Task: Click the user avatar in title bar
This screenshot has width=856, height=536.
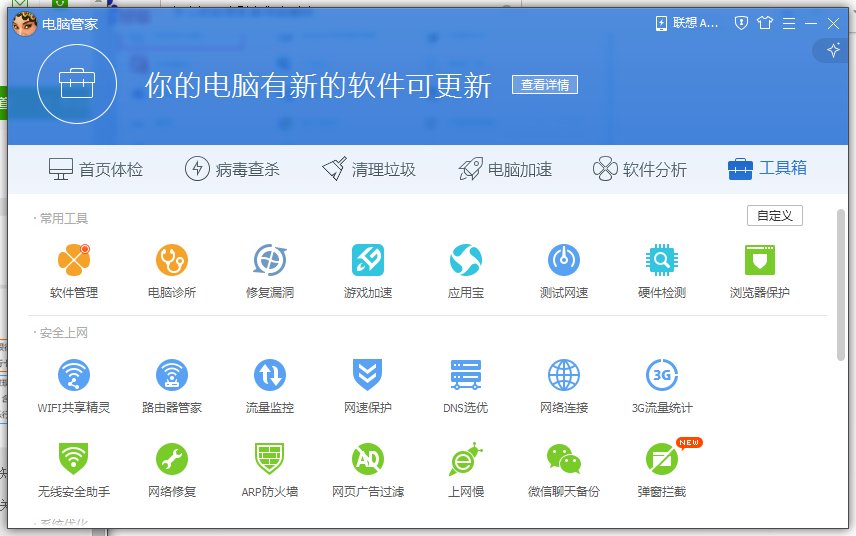Action: click(x=25, y=23)
